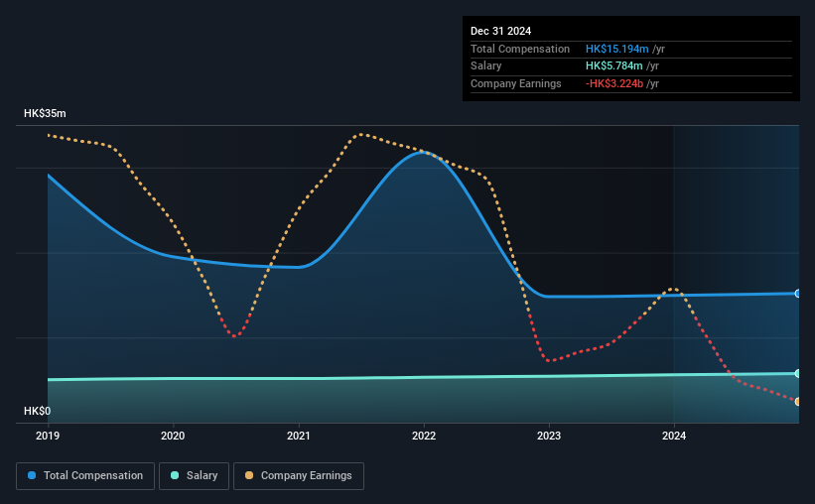815x504 pixels.
Task: Click the -HK$3.224b company earnings value
Action: point(613,83)
